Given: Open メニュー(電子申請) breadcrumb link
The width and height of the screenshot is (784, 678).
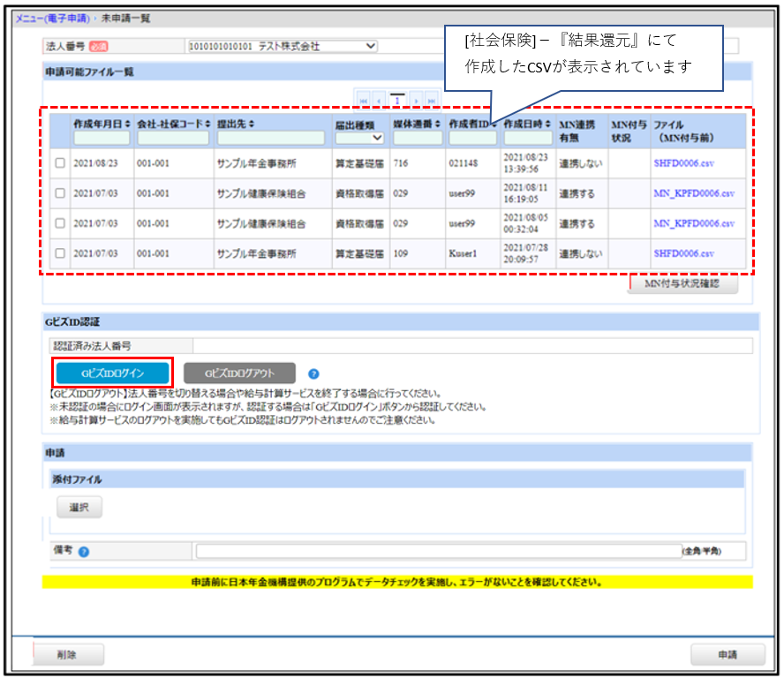Looking at the screenshot, I should (52, 19).
